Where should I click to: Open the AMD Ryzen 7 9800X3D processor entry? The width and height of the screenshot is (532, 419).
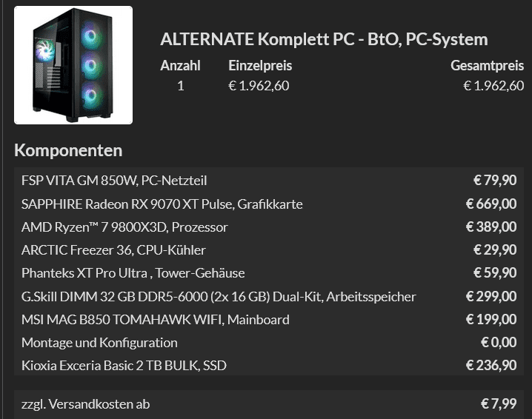pyautogui.click(x=124, y=227)
